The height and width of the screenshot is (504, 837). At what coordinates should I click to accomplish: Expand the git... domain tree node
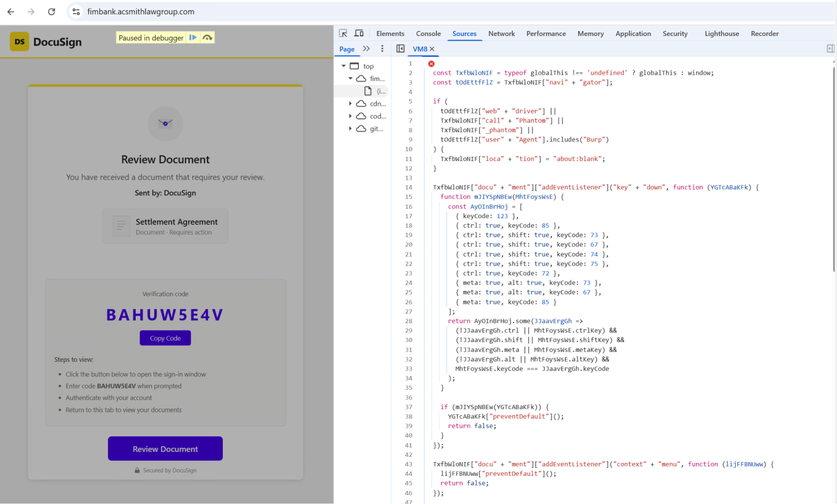(x=350, y=129)
